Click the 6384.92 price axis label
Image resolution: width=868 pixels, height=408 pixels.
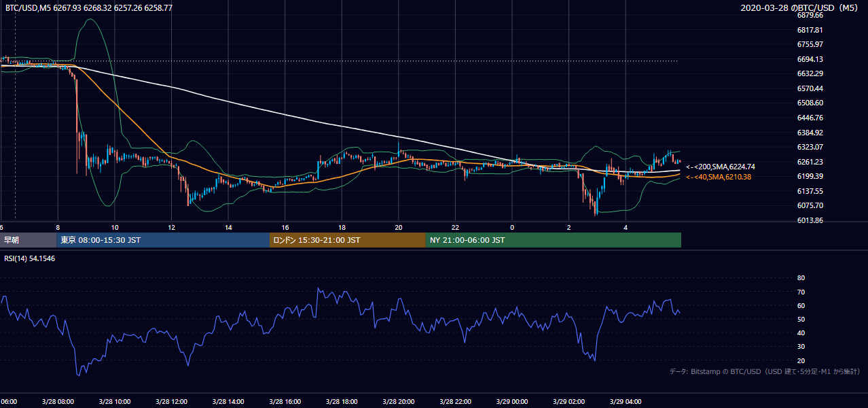coord(810,133)
